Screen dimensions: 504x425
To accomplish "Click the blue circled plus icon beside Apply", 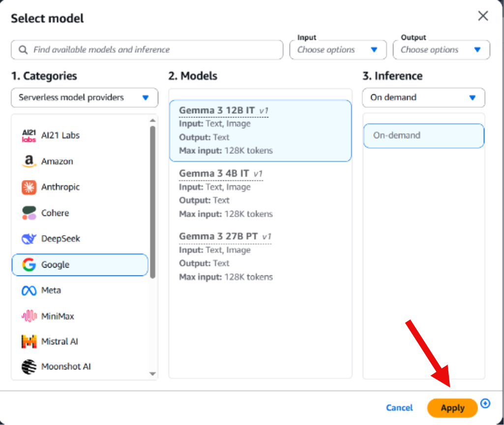I will tap(485, 403).
